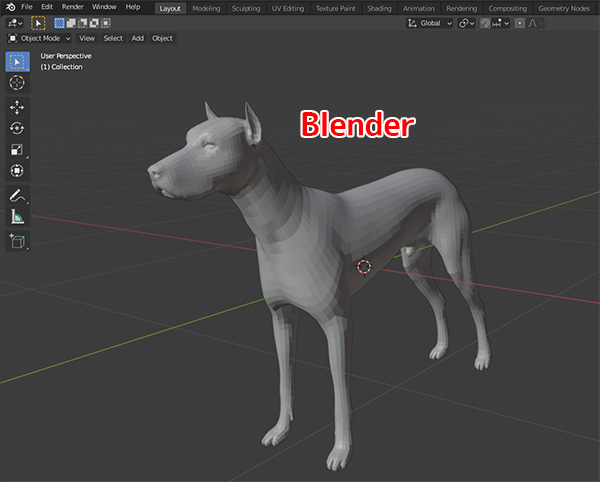600x482 pixels.
Task: Select the Annotate pencil tool
Action: [x=17, y=195]
